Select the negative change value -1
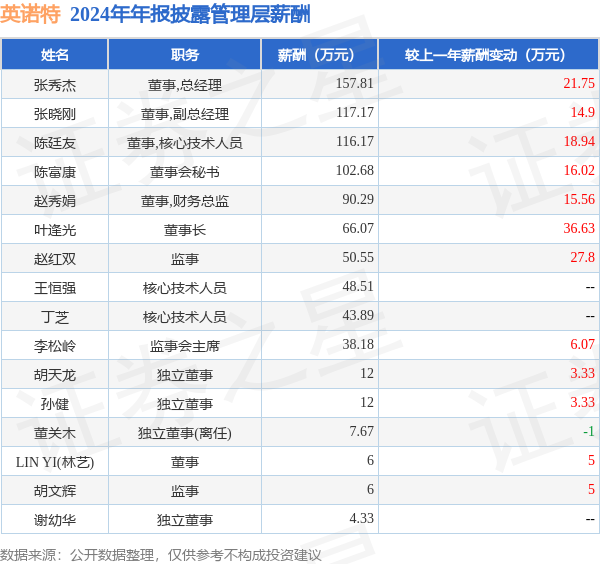Screen dimensions: 600x564 589,432
